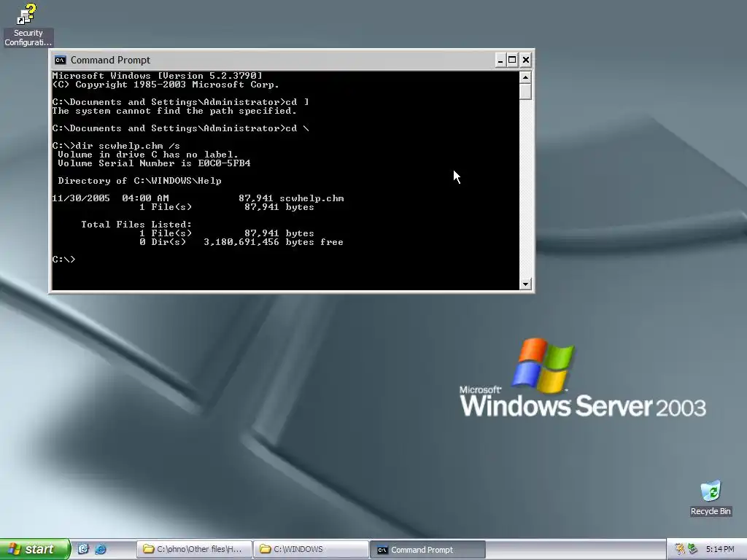This screenshot has height=560, width=747.
Task: Launch Internet Explorer from Quick Launch
Action: [x=101, y=549]
